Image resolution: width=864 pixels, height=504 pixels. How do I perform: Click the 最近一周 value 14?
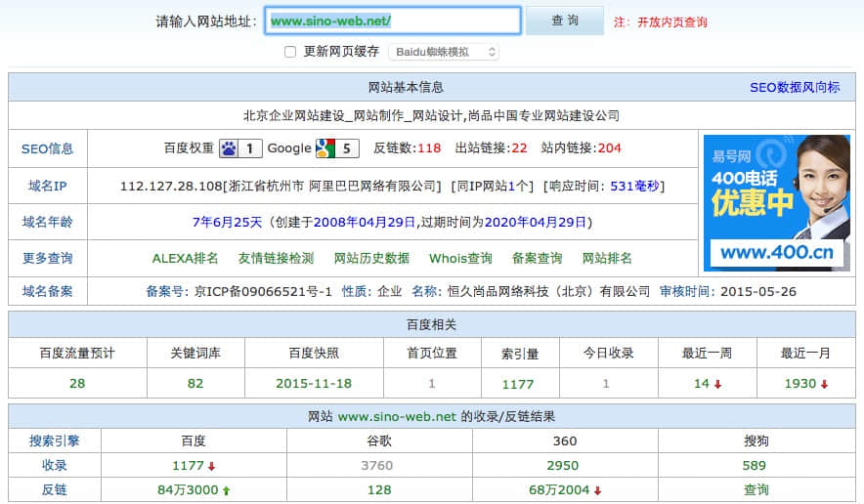point(702,383)
